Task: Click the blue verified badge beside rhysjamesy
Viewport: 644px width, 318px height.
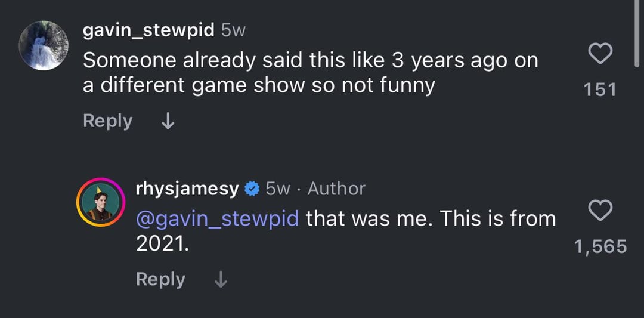Action: point(252,189)
